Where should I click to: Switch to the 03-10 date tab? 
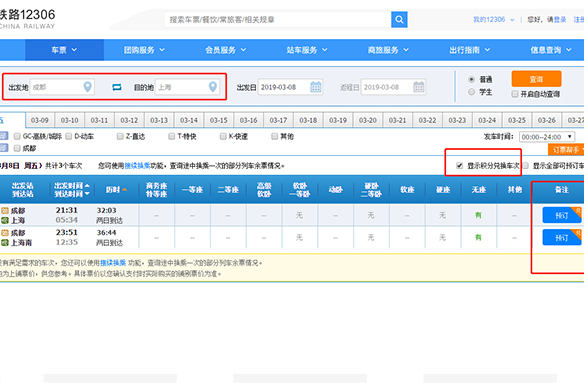[70, 120]
